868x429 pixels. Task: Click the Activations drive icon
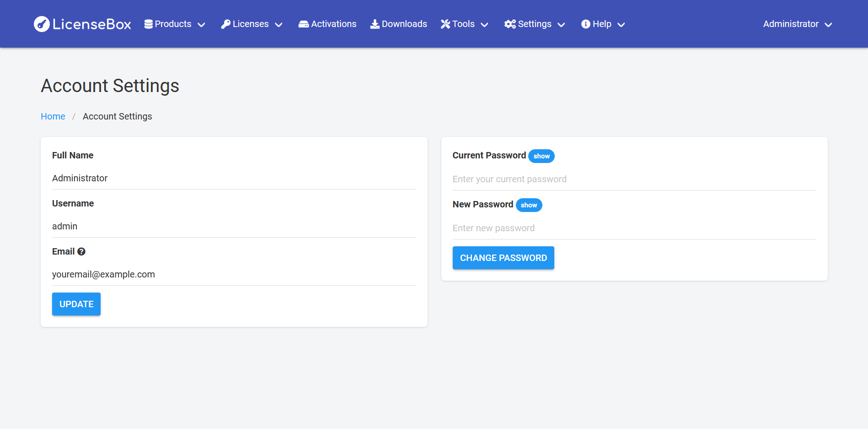304,24
